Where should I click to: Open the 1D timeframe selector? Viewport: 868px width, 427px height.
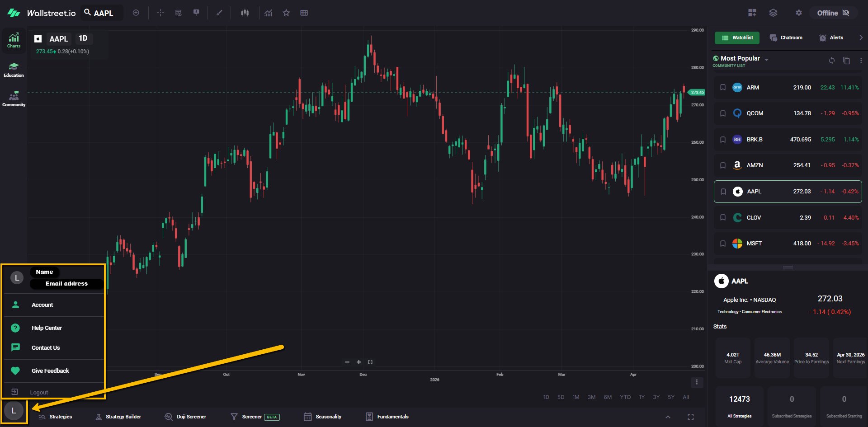(x=83, y=38)
